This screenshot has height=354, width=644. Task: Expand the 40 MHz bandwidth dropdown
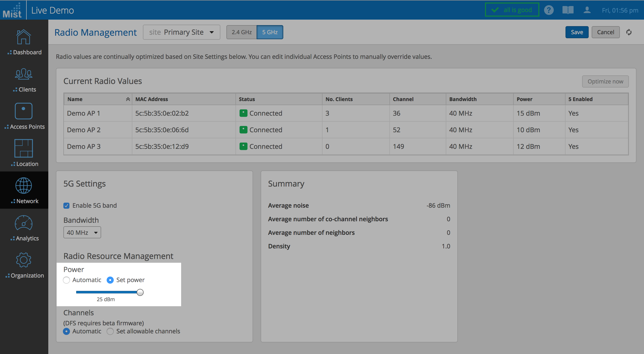point(82,233)
